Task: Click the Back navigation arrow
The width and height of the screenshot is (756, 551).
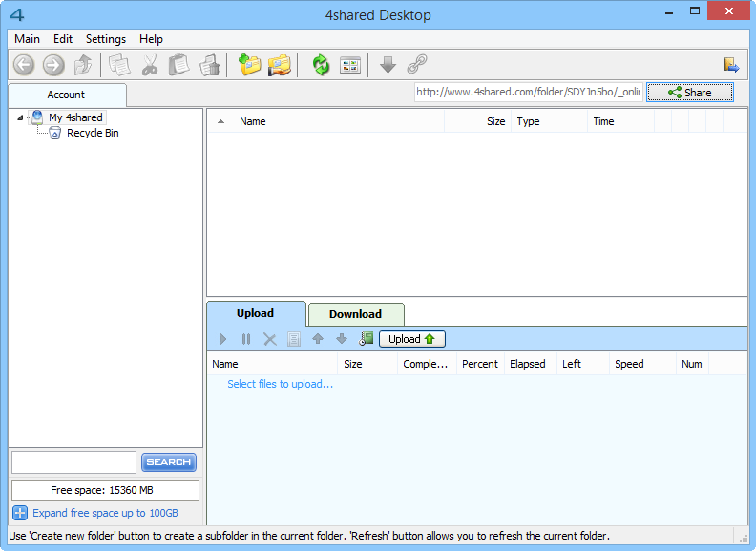Action: tap(24, 65)
